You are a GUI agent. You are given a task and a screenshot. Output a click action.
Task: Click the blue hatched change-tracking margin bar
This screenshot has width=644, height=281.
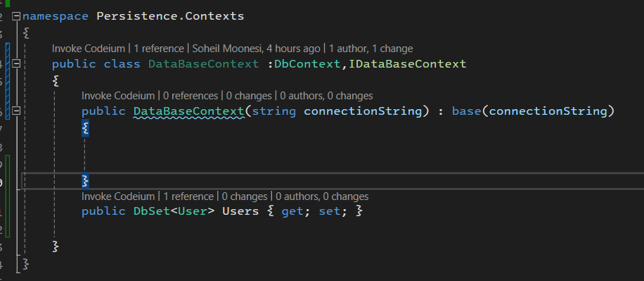[x=8, y=74]
